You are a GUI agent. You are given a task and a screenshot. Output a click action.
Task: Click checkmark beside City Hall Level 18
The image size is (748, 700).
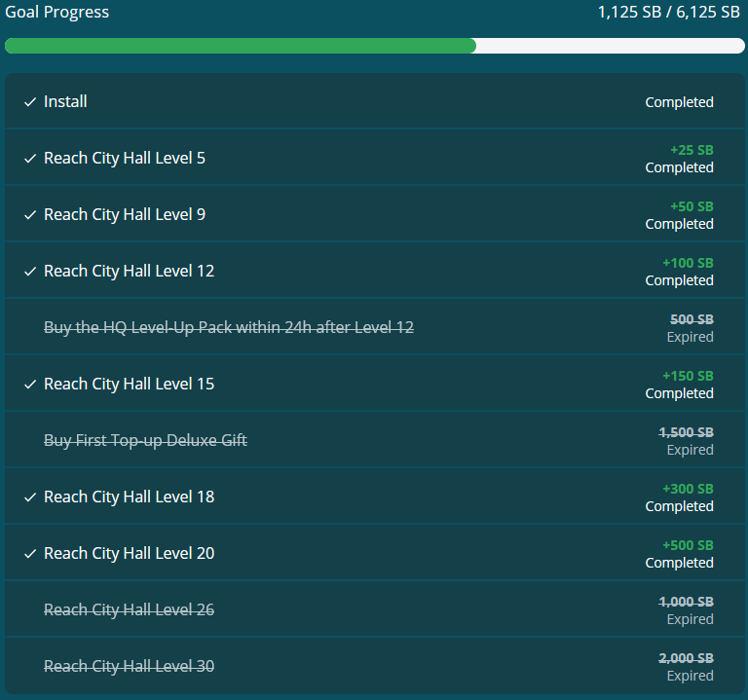tap(30, 497)
